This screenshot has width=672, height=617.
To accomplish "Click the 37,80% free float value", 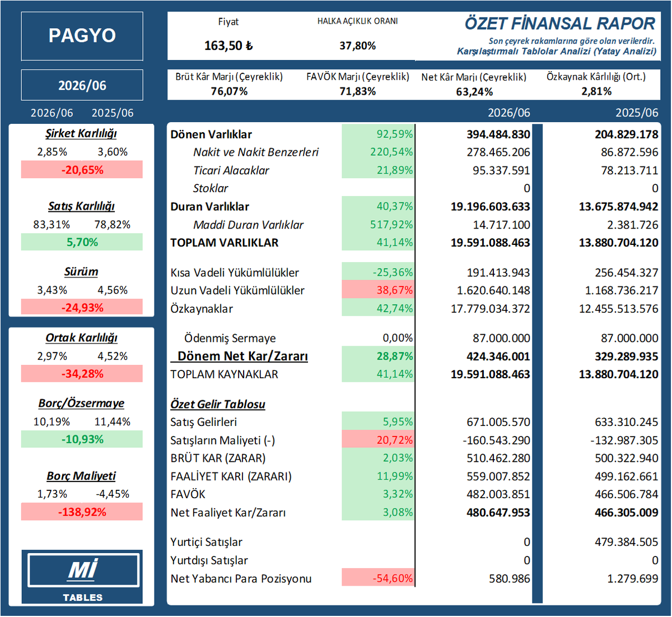I will click(x=357, y=45).
